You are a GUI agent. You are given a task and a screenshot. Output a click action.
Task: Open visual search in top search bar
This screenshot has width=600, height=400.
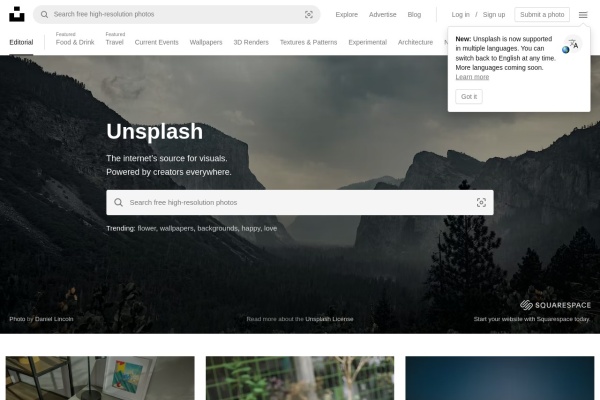click(309, 14)
